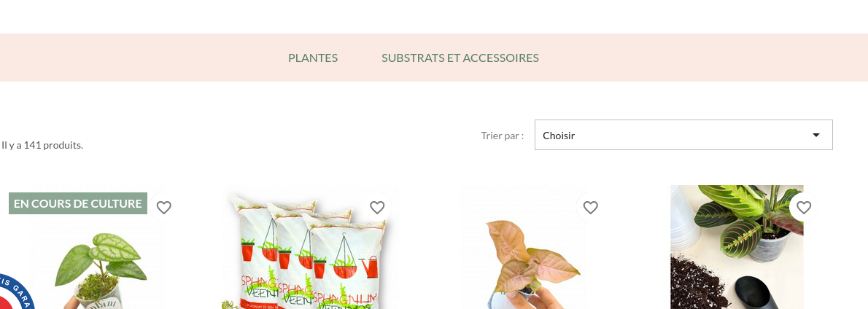Screen dimensions: 868x309
Task: Open the Sphagnum moss bags product image
Action: coord(310,248)
